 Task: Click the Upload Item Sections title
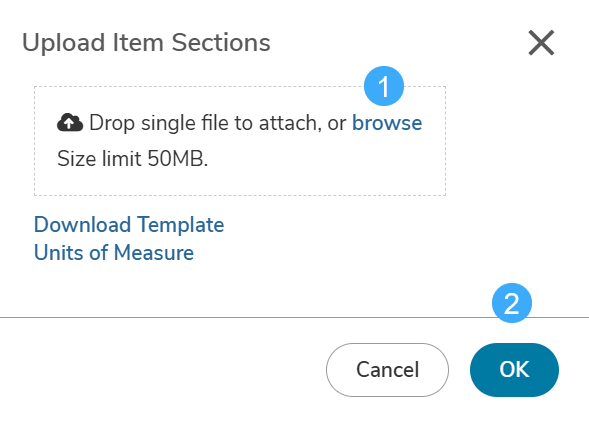[146, 42]
